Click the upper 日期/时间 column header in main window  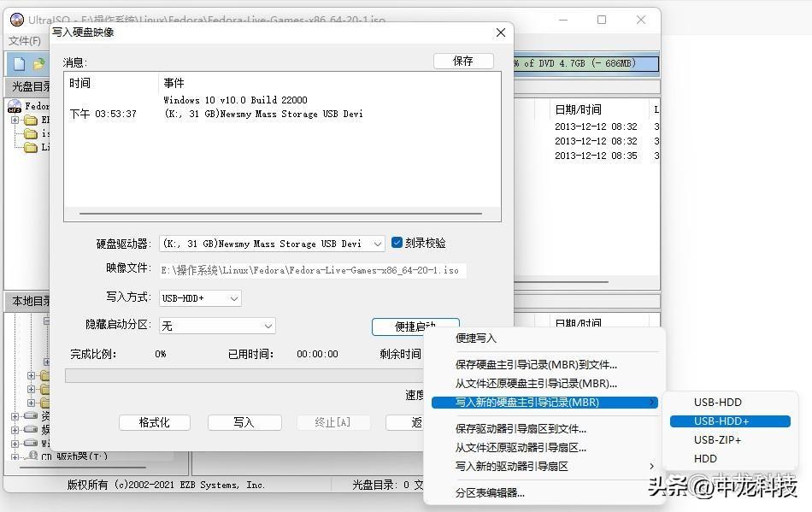[578, 109]
